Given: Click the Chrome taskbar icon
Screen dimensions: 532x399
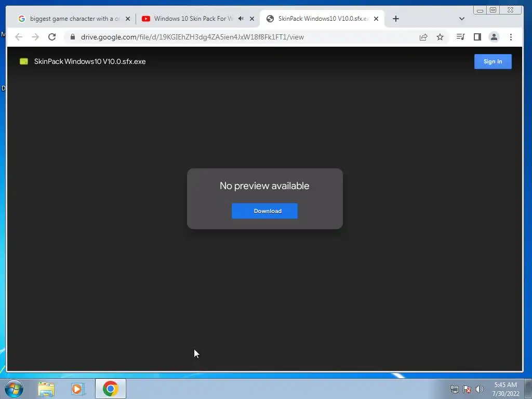Looking at the screenshot, I should tap(110, 389).
